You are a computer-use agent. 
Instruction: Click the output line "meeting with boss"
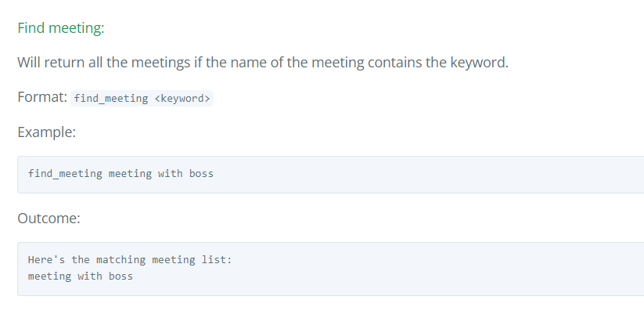point(80,276)
